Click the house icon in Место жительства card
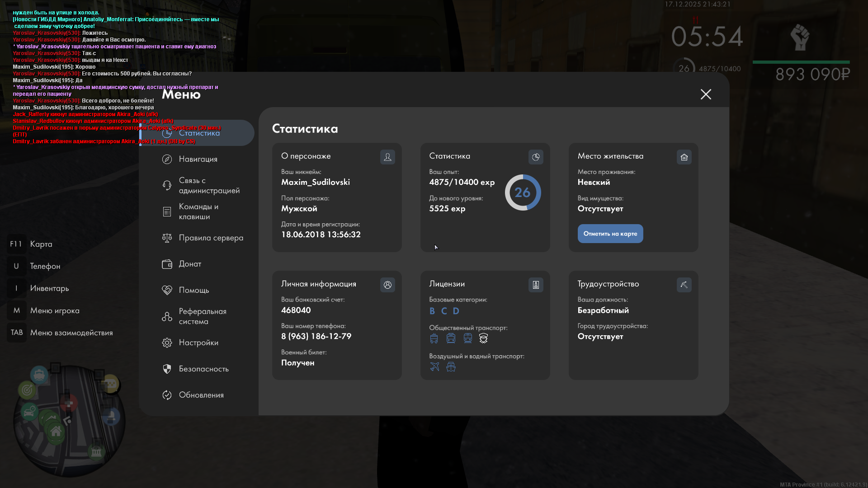This screenshot has height=488, width=868. (684, 157)
